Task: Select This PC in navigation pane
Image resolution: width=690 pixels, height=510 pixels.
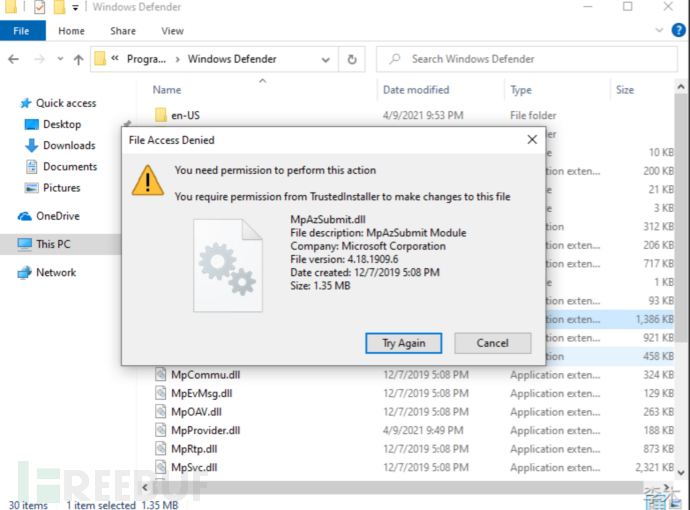Action: click(53, 244)
